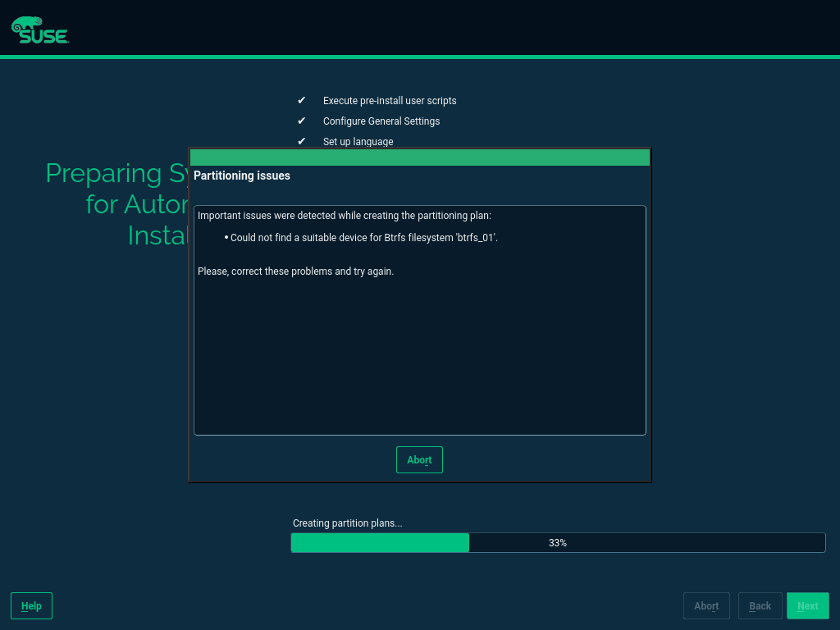Image resolution: width=840 pixels, height=630 pixels.
Task: Open Help at the bottom left
Action: tap(31, 605)
